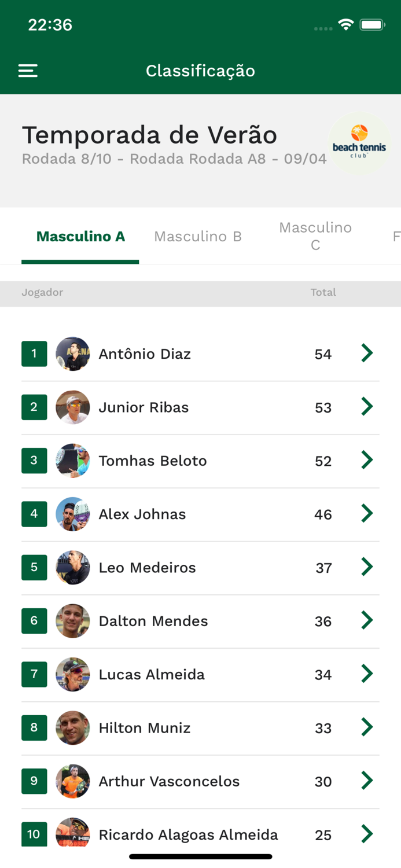Tap Junior Ribas's profile photo
401x868 pixels.
point(73,407)
